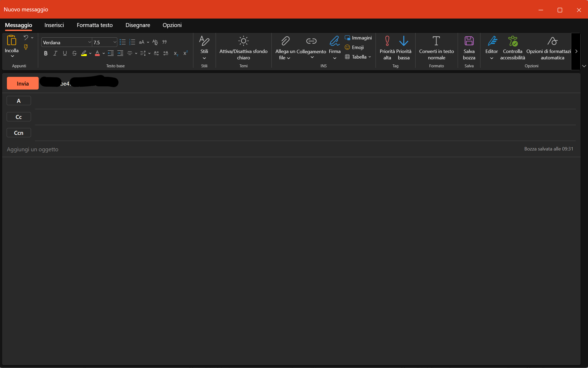Click the A recipients button

[19, 101]
